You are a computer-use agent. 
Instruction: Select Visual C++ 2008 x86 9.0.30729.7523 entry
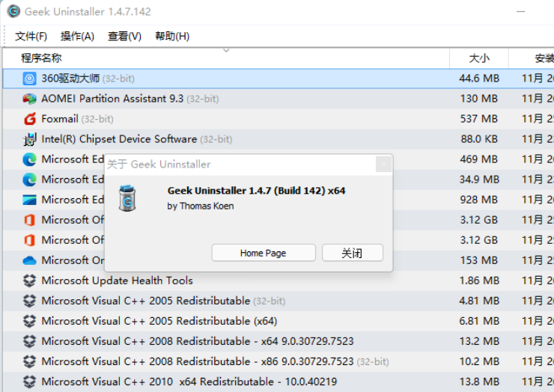point(215,361)
